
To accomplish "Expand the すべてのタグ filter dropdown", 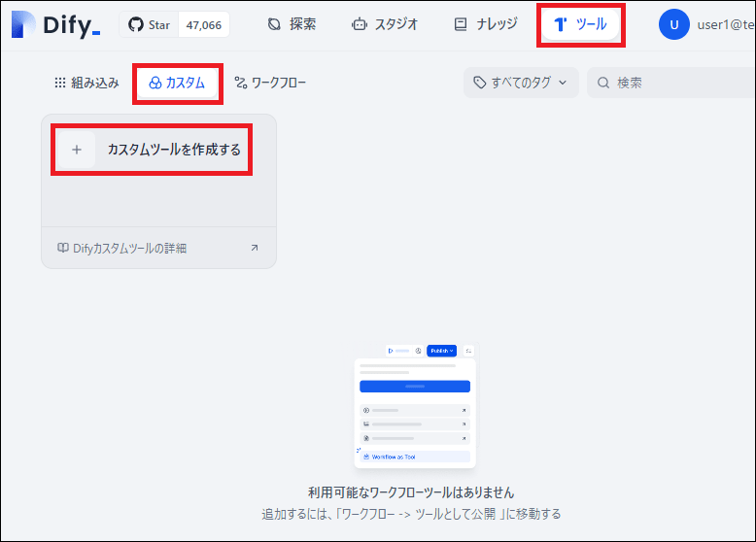I will (x=520, y=83).
